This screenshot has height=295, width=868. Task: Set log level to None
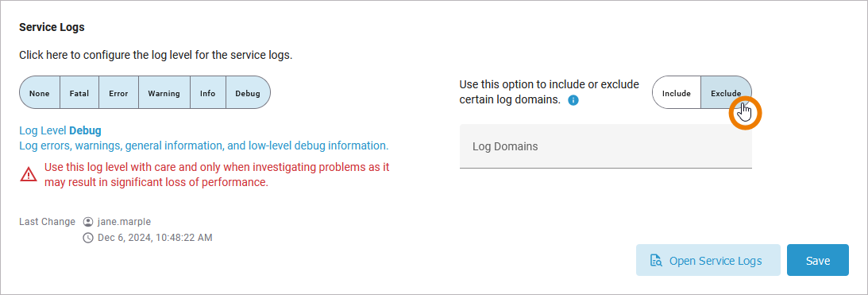40,93
